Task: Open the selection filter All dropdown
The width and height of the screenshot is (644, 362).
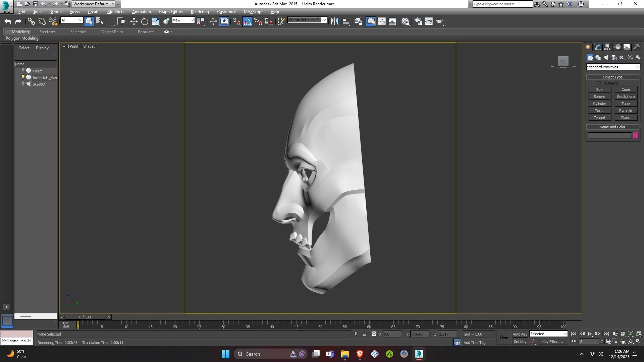Action: click(72, 20)
